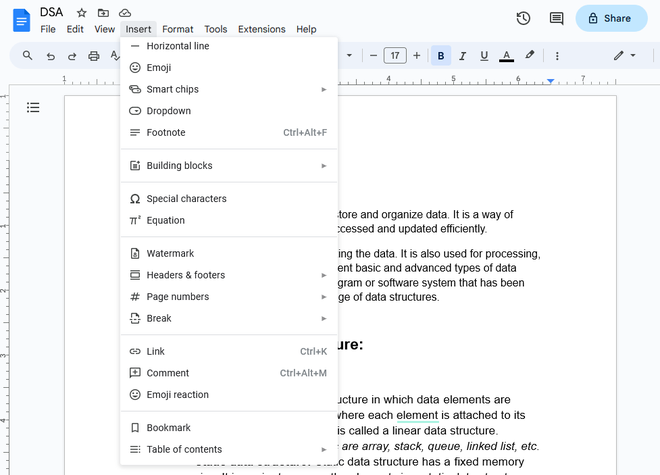Toggle bold formatting button
Image resolution: width=660 pixels, height=475 pixels.
point(441,56)
